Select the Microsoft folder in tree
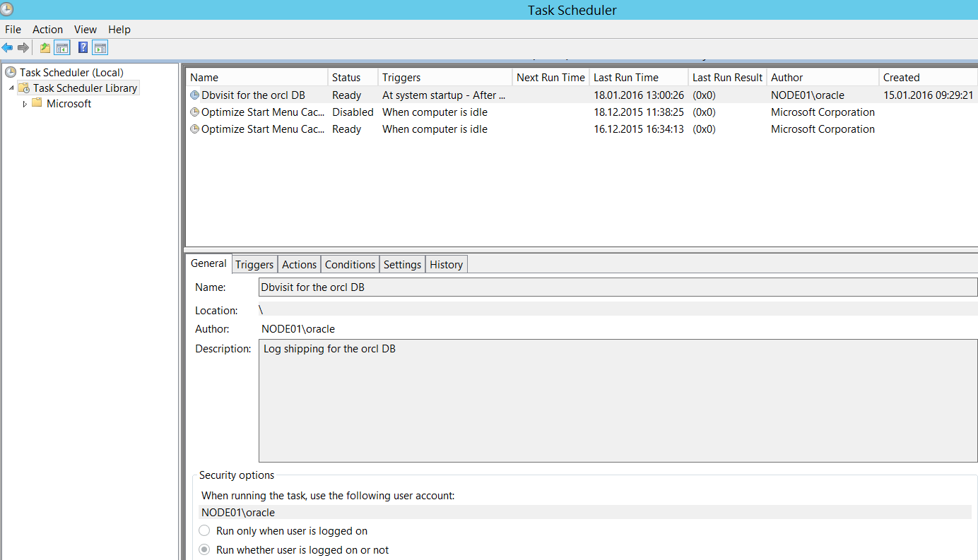The height and width of the screenshot is (560, 978). pyautogui.click(x=69, y=103)
